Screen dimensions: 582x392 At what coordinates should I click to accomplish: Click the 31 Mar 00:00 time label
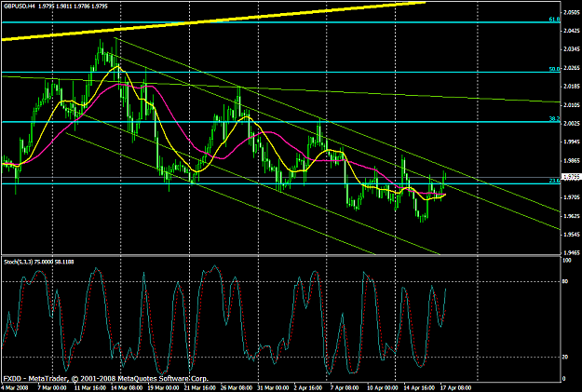tap(274, 388)
